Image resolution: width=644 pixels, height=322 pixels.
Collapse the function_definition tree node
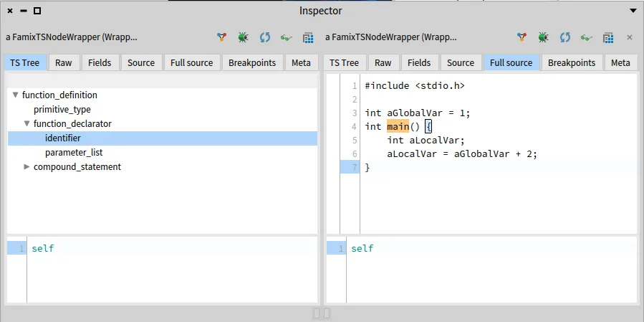tap(15, 95)
